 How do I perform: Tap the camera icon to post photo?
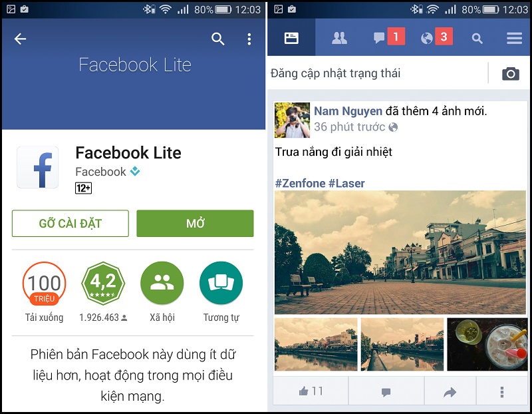(x=511, y=73)
